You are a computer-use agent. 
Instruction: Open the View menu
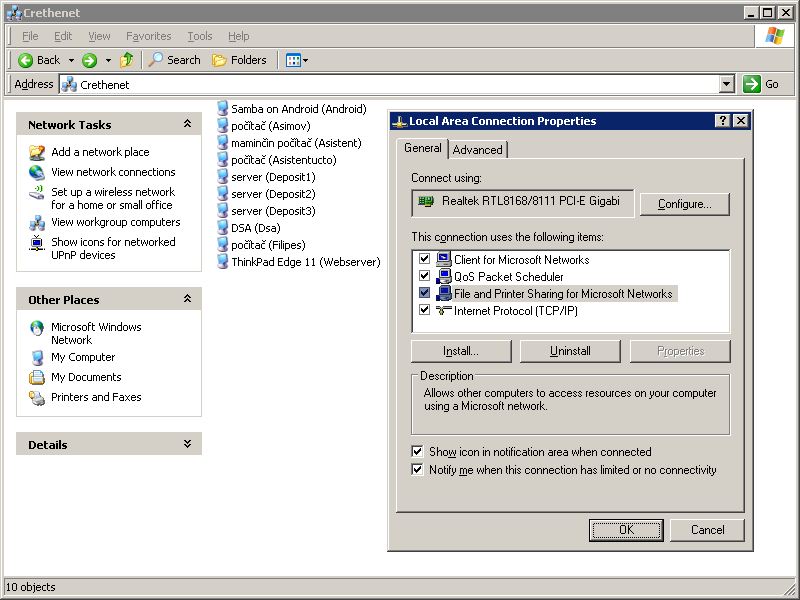click(x=99, y=36)
